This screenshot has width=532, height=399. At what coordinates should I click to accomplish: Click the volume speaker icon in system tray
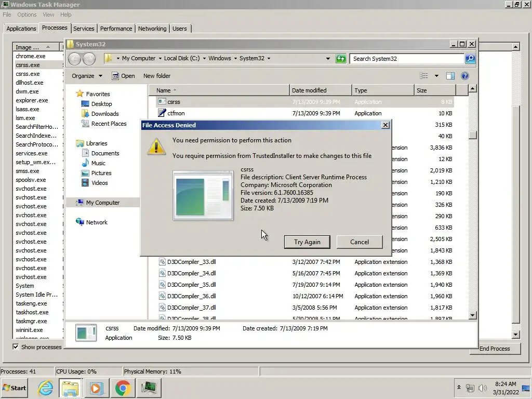pos(482,388)
